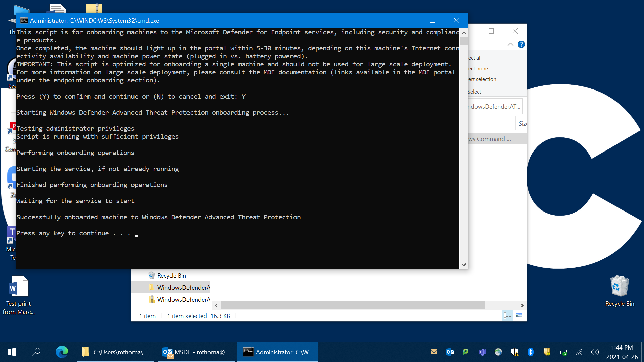Select the Administrator cmd taskbar button
This screenshot has height=362, width=644.
(278, 352)
